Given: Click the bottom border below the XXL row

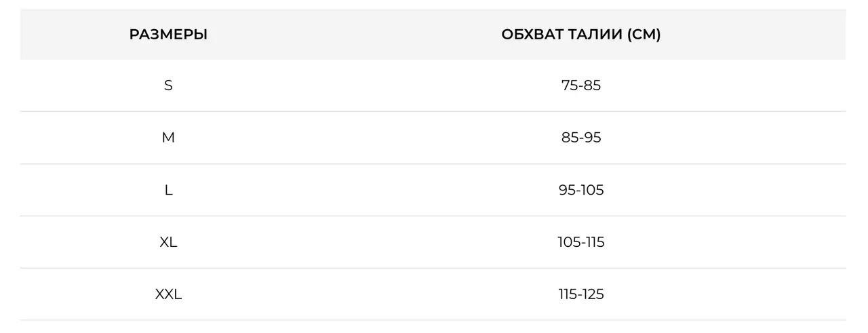Looking at the screenshot, I should pyautogui.click(x=433, y=320).
